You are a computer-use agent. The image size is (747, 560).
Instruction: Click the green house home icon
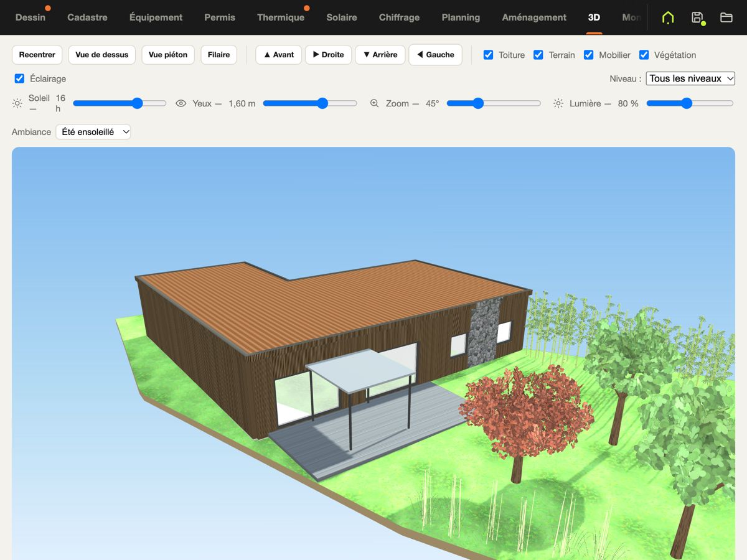point(668,17)
